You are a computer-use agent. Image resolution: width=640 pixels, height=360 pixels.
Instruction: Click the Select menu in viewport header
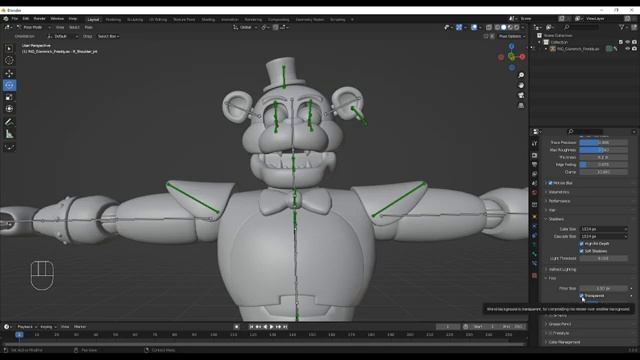pos(74,27)
